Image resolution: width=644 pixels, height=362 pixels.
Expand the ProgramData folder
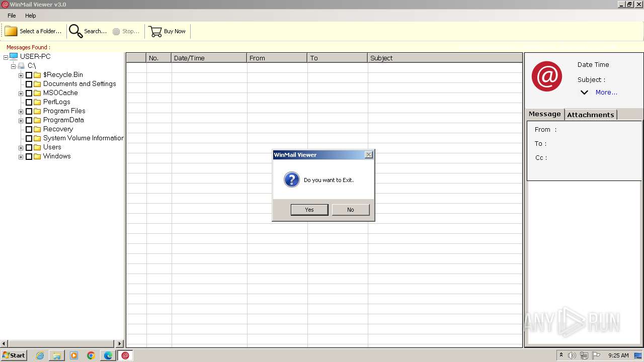pyautogui.click(x=21, y=121)
